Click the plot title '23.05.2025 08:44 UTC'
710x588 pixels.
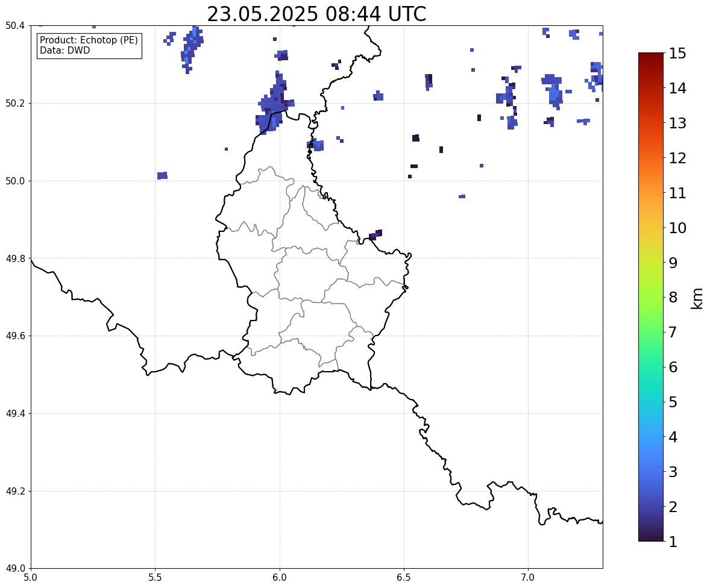pos(316,14)
